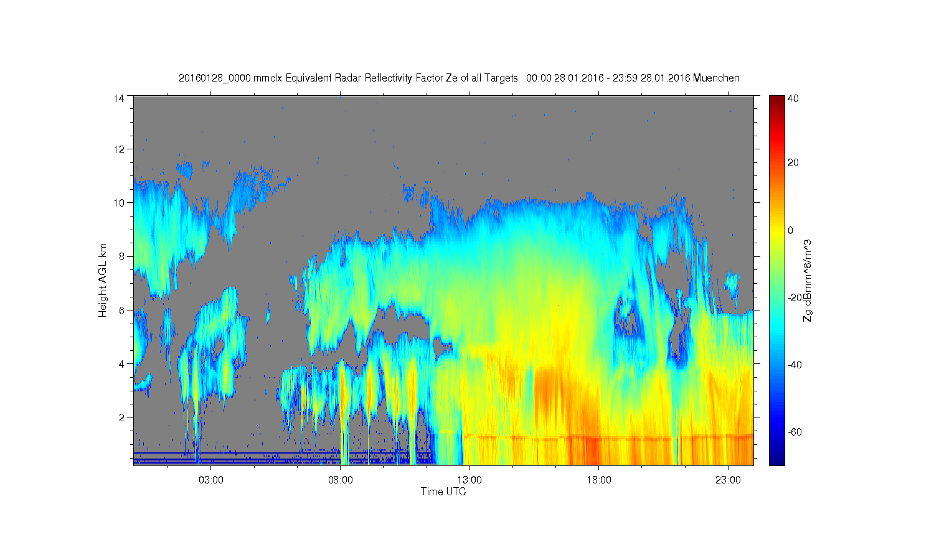Viewport: 934px width, 560px height.
Task: Select height axis tick label 6
Action: pyautogui.click(x=121, y=310)
